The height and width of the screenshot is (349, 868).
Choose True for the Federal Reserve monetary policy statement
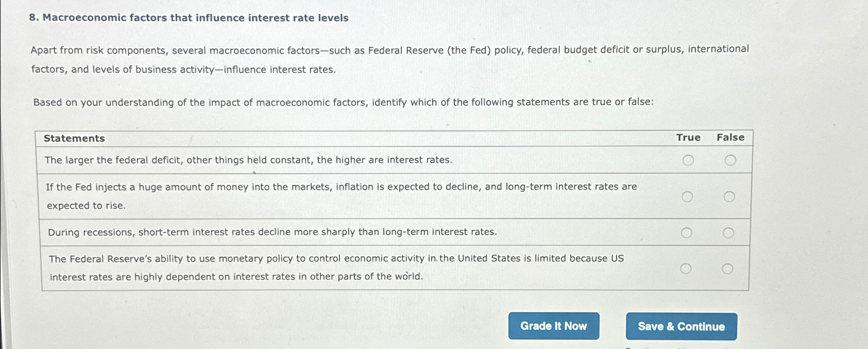[687, 268]
